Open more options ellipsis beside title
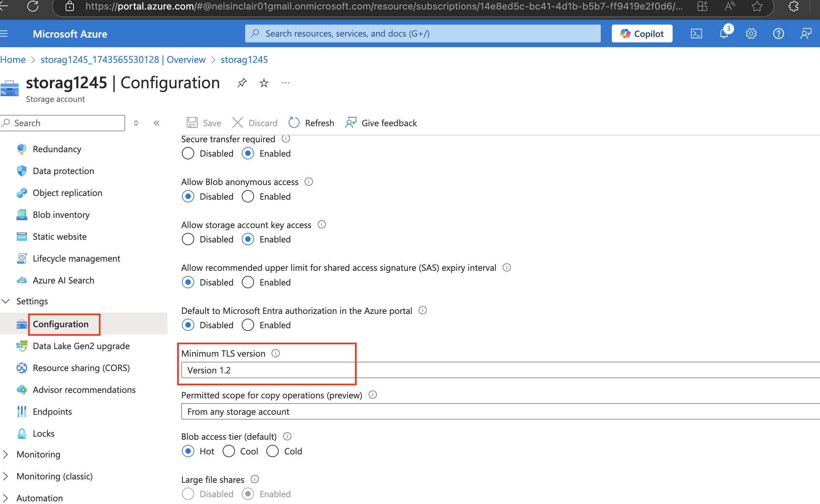Image resolution: width=820 pixels, height=504 pixels. [286, 83]
